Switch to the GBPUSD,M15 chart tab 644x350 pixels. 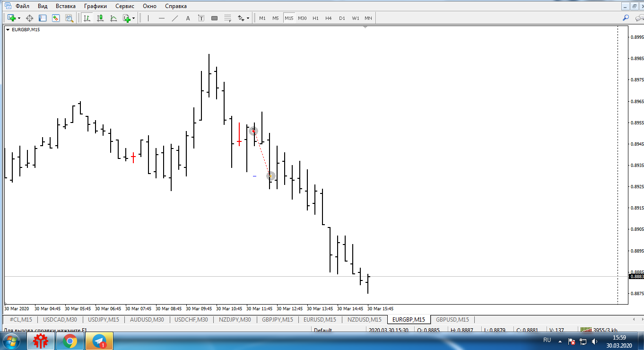click(452, 319)
